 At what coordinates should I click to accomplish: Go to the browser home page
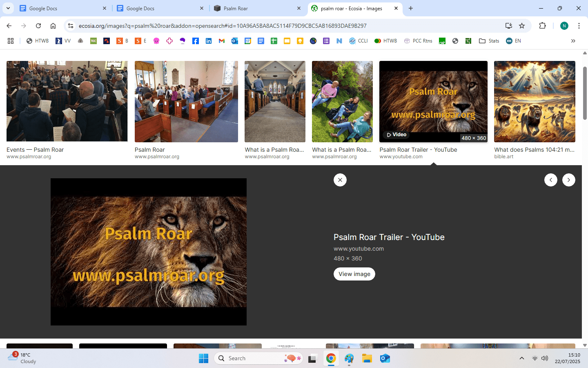[53, 26]
